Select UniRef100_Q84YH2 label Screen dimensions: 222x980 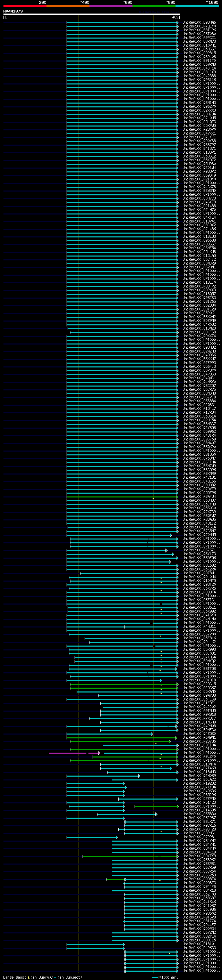pos(199,841)
